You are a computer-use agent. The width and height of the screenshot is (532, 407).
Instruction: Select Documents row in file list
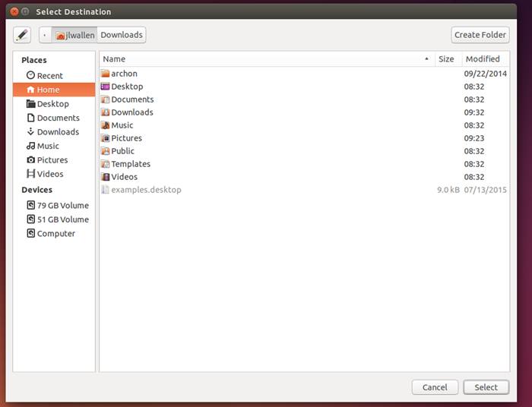pos(304,99)
